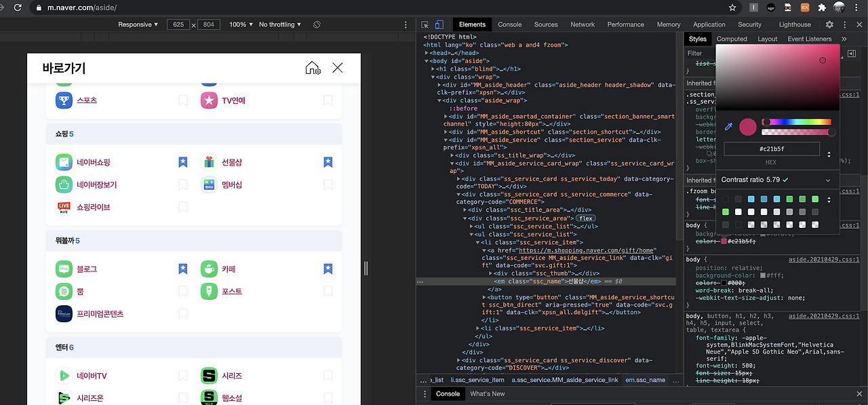The image size is (868, 405).
Task: Click the 네이버쇼핑 app icon
Action: 64,162
